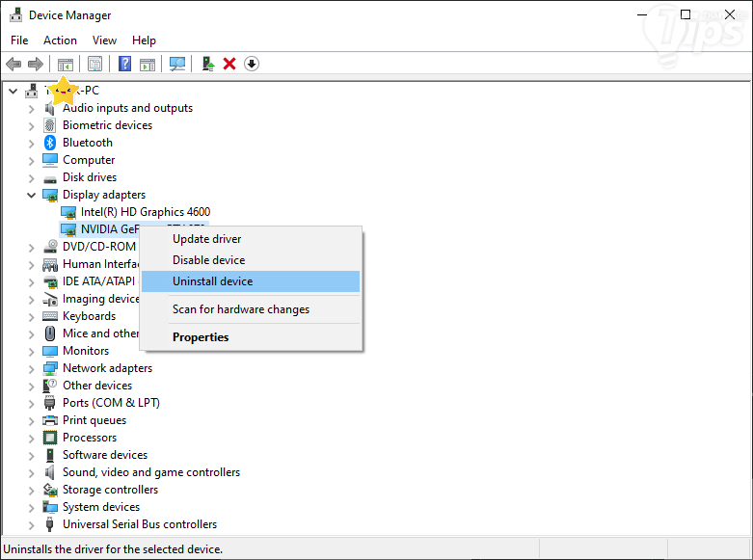Expand the Audio inputs and outputs category
This screenshot has height=560, width=753.
(x=31, y=109)
